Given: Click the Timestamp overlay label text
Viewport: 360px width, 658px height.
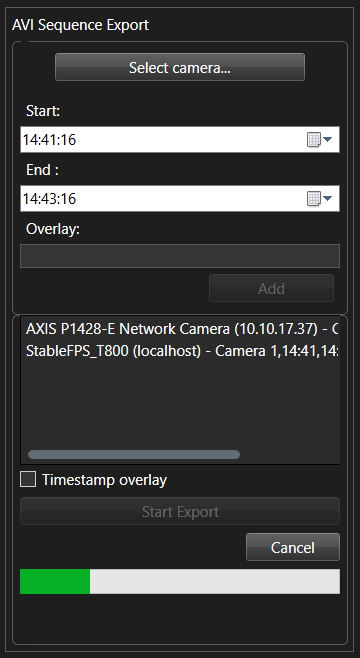Looking at the screenshot, I should pos(104,480).
